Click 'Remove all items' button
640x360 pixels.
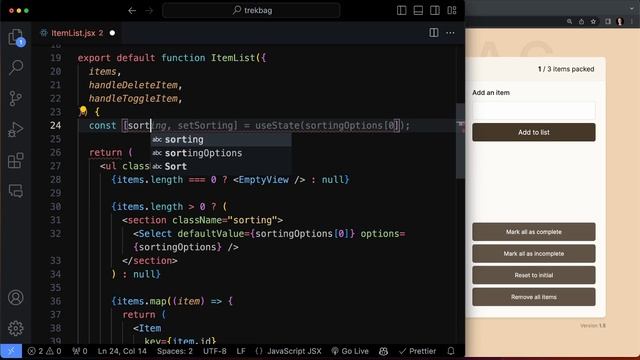(x=533, y=297)
